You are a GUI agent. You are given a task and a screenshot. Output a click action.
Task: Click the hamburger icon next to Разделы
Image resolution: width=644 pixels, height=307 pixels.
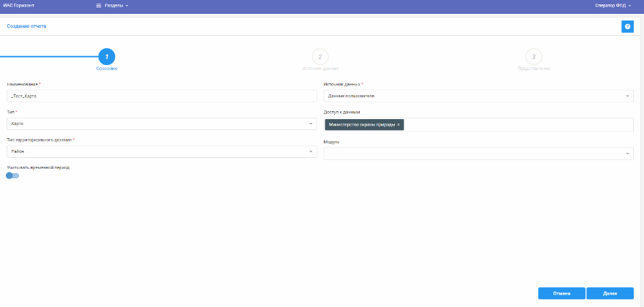click(x=99, y=5)
